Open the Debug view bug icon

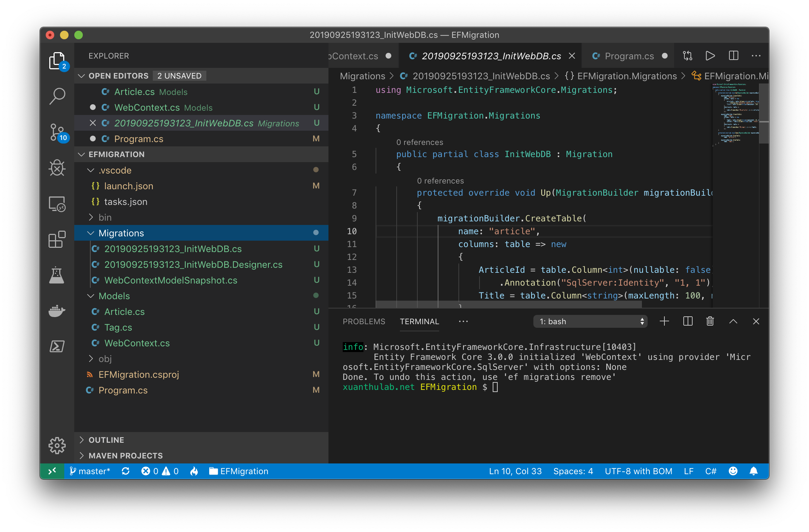pyautogui.click(x=57, y=168)
